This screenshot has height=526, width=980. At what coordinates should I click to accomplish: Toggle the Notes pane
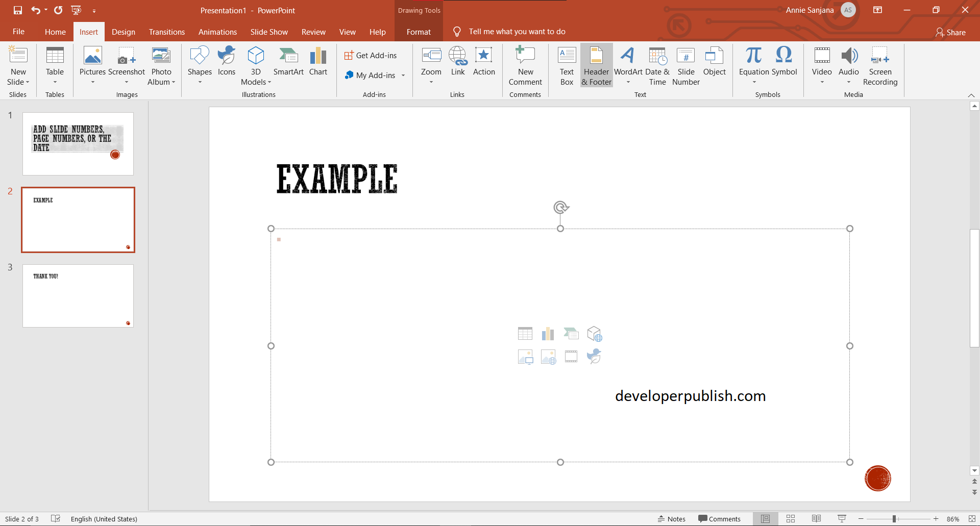point(672,518)
